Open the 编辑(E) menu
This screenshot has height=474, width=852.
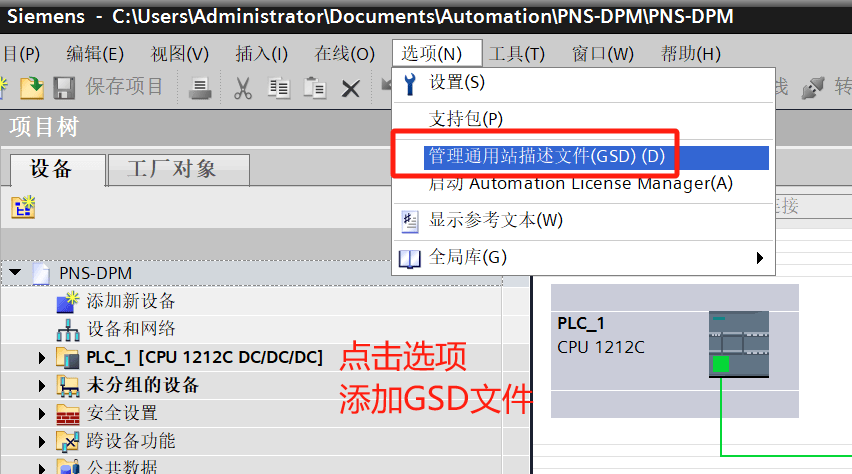point(95,54)
